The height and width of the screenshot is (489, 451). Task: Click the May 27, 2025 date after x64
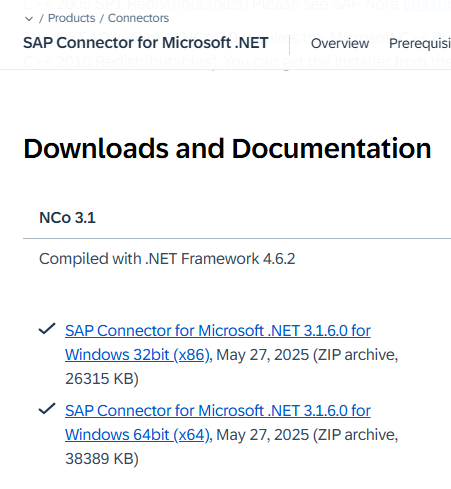263,435
